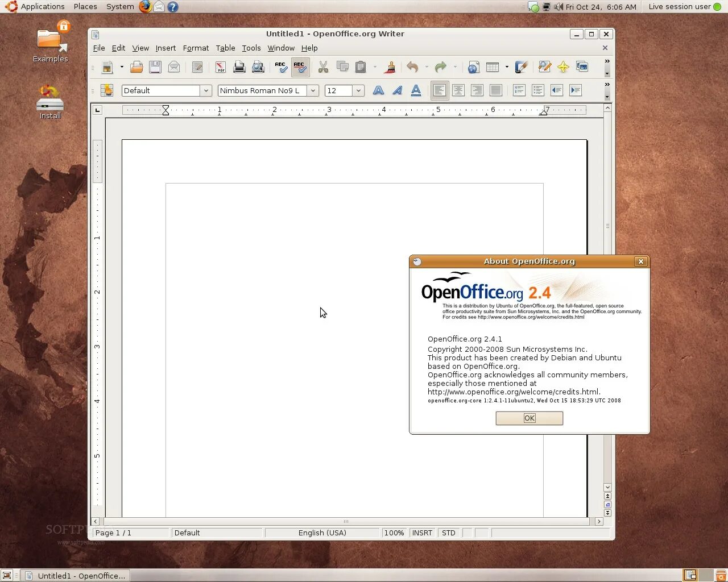
Task: Click the 100% zoom status field
Action: tap(394, 533)
